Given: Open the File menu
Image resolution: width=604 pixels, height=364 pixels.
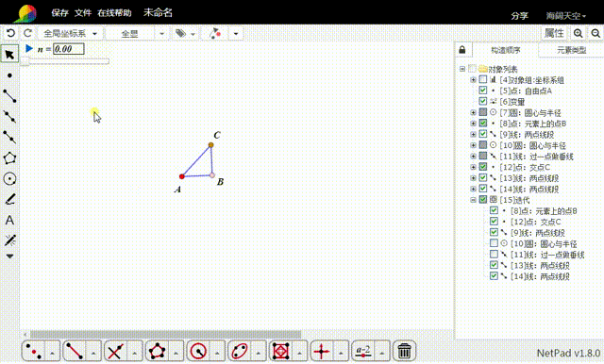Looking at the screenshot, I should (x=83, y=13).
